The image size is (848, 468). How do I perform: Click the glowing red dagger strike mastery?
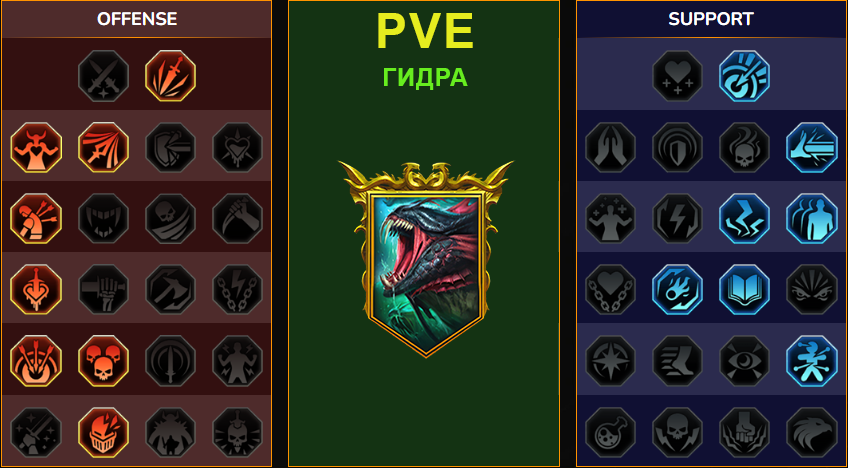(170, 76)
